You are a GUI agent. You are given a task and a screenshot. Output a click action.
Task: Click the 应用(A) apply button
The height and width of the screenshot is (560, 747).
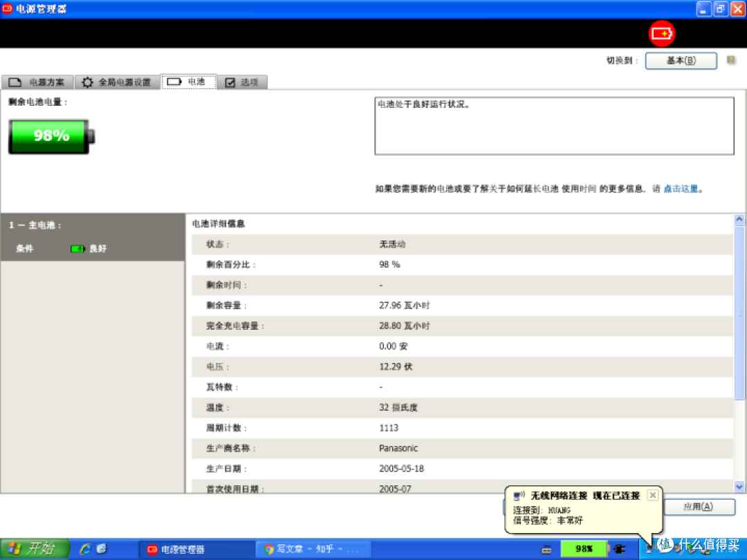click(699, 507)
